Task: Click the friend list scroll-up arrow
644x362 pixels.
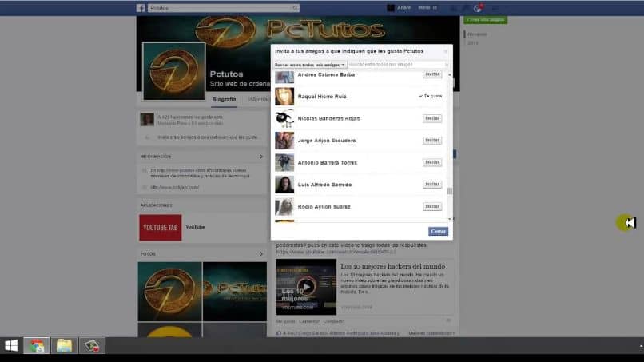Action: [450, 75]
